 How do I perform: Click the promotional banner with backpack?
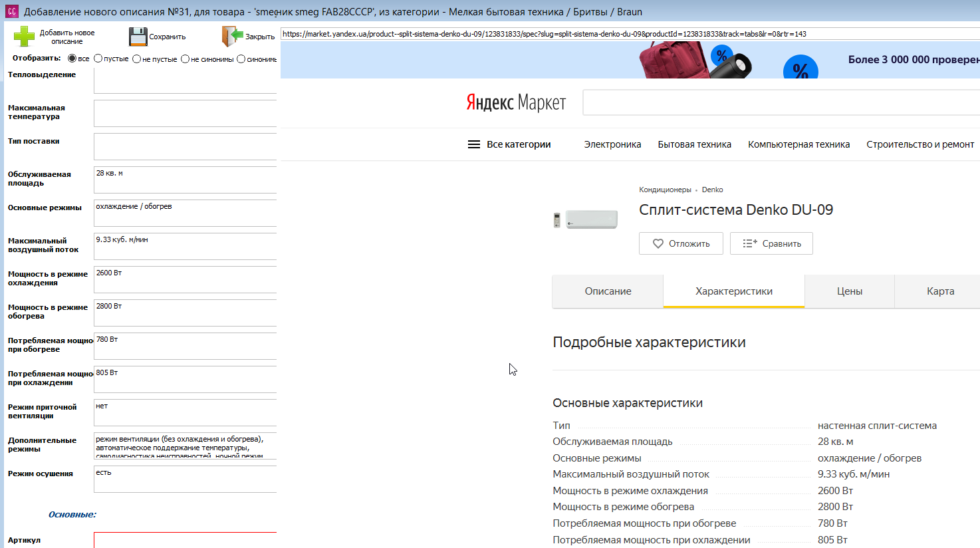pyautogui.click(x=630, y=60)
